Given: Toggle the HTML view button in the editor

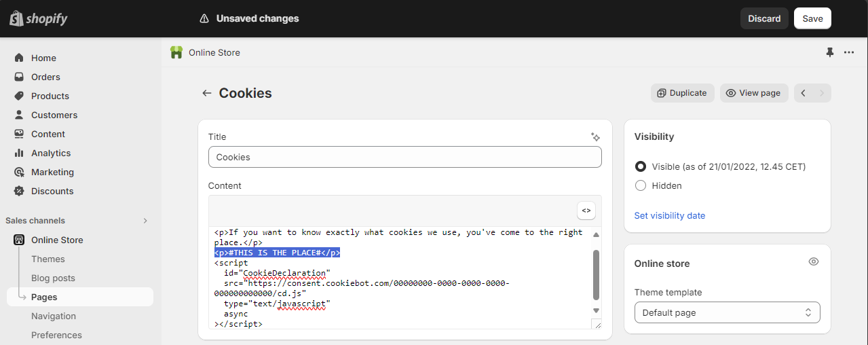Looking at the screenshot, I should [586, 211].
